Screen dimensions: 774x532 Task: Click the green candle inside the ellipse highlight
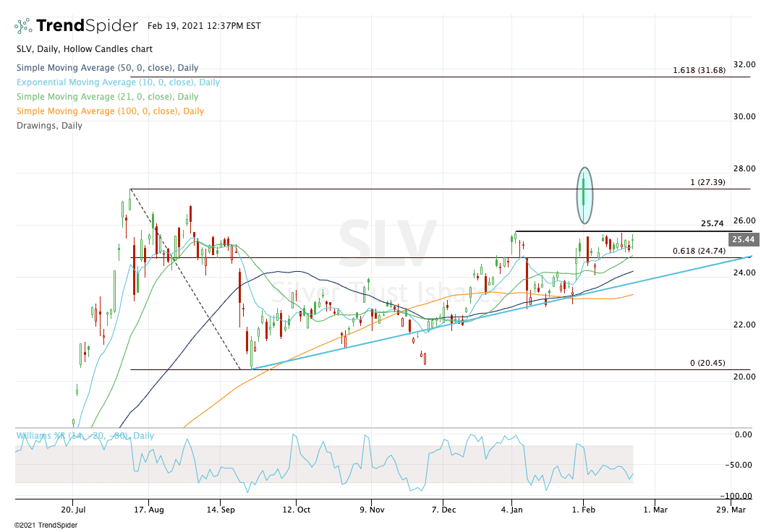pos(584,195)
